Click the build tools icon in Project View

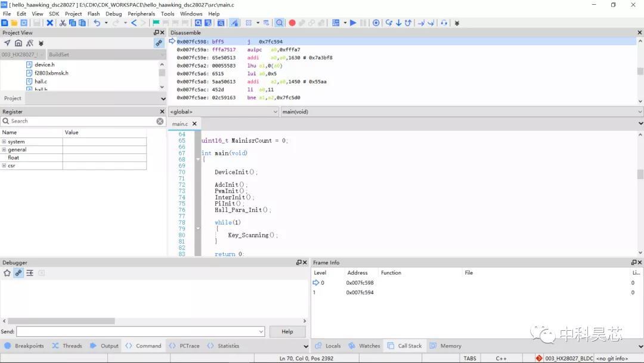click(30, 43)
